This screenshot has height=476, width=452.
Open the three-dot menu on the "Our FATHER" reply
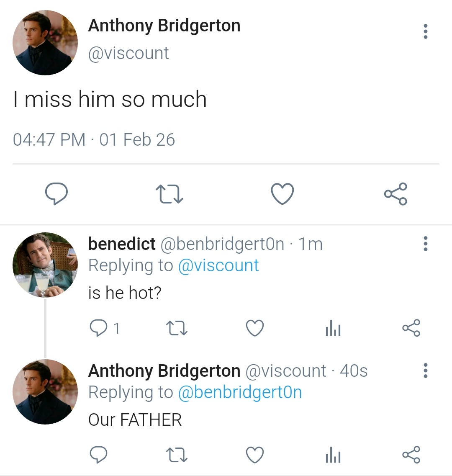coord(426,371)
